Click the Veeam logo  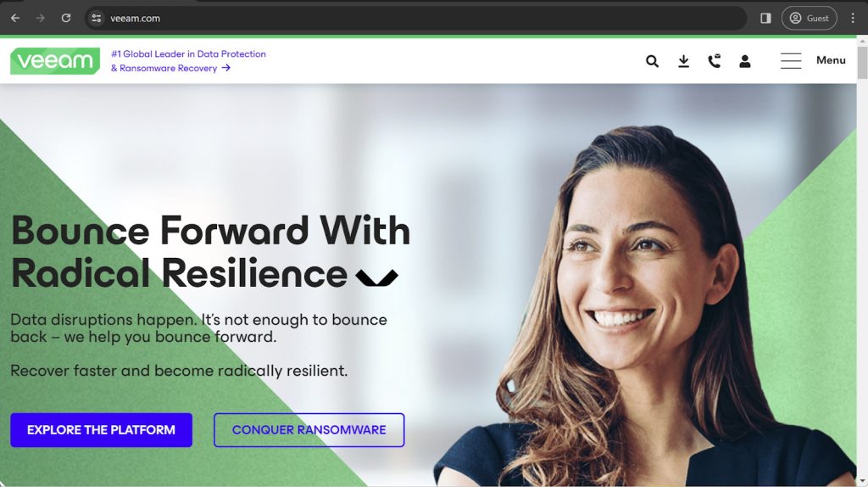(x=55, y=61)
